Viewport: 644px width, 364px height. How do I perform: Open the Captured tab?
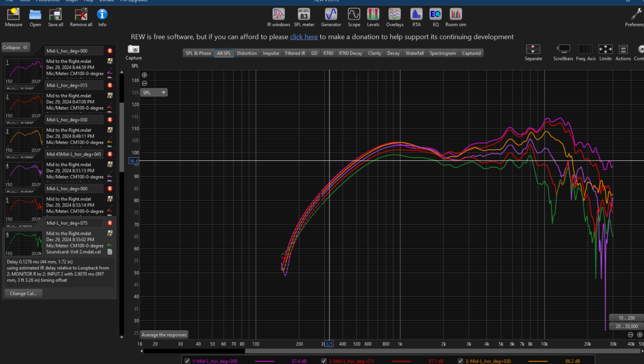(471, 53)
